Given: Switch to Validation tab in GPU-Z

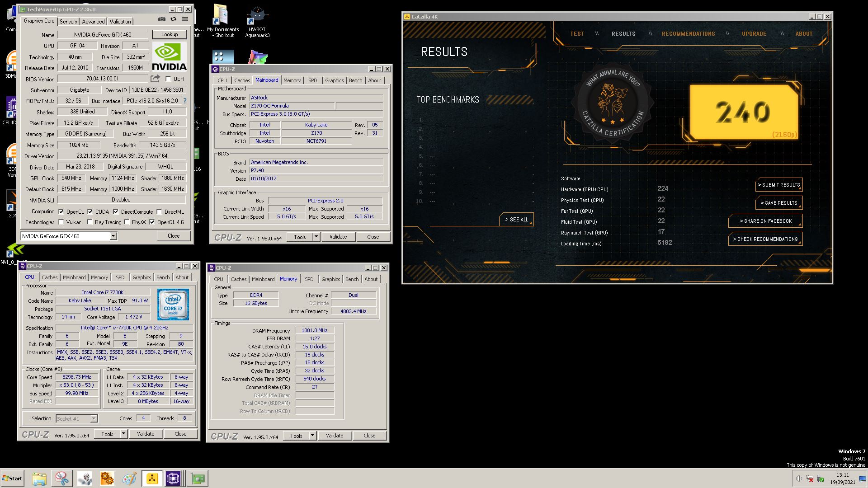Looking at the screenshot, I should 120,21.
